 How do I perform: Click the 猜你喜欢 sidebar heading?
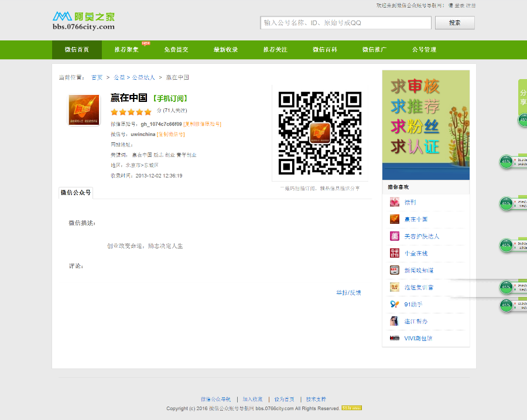(398, 187)
